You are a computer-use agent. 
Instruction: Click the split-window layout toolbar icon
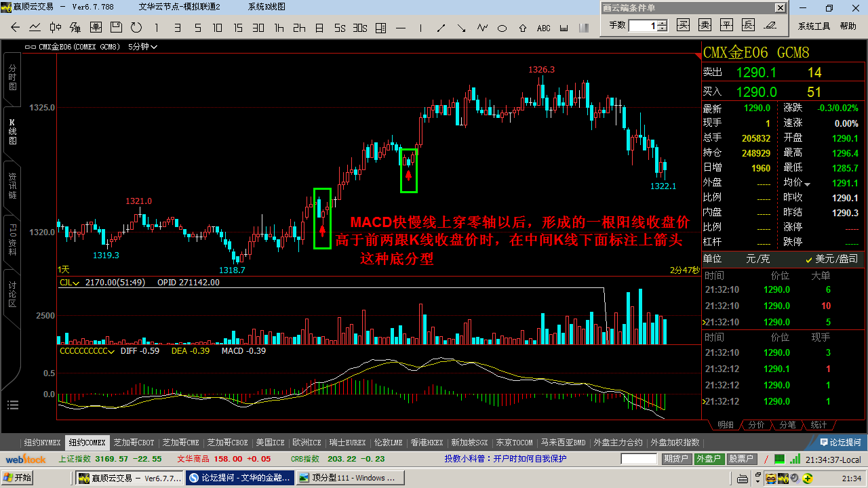pyautogui.click(x=380, y=28)
